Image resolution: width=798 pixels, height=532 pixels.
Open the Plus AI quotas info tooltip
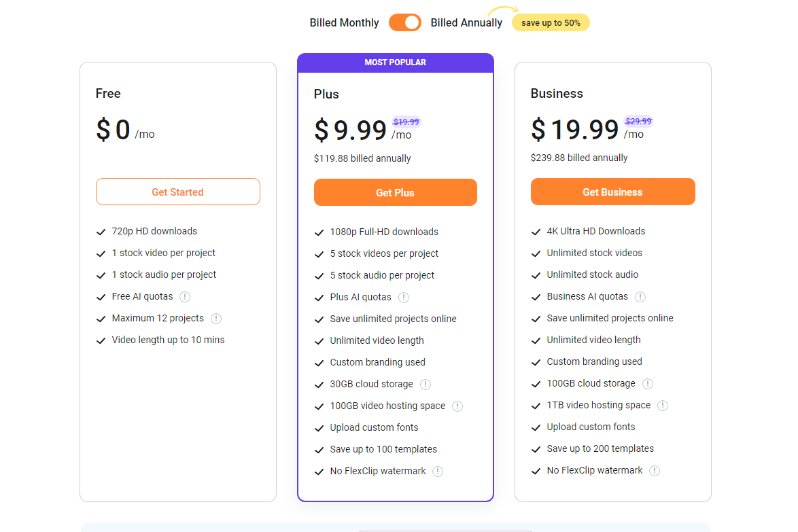(x=404, y=297)
